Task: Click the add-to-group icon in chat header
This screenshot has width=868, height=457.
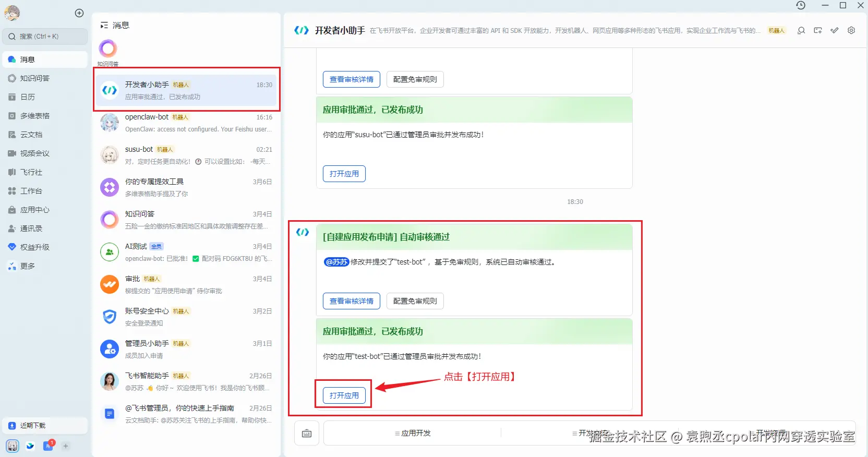Action: click(818, 30)
